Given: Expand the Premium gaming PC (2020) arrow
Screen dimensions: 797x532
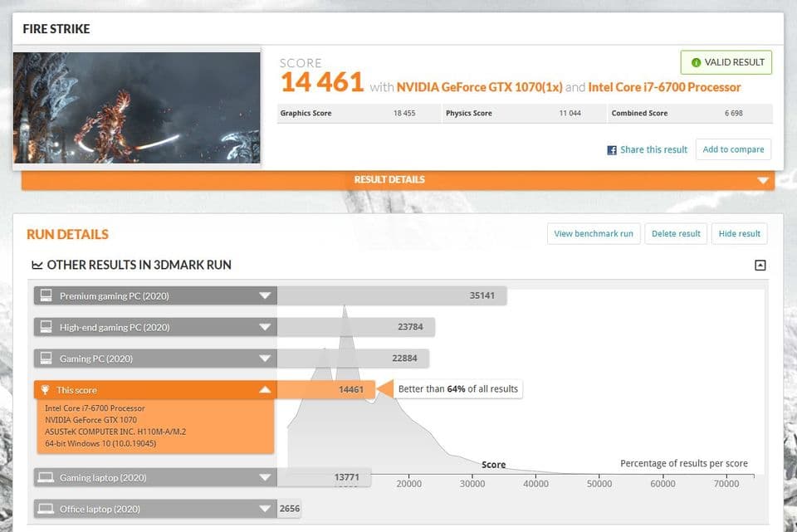Looking at the screenshot, I should pyautogui.click(x=265, y=295).
